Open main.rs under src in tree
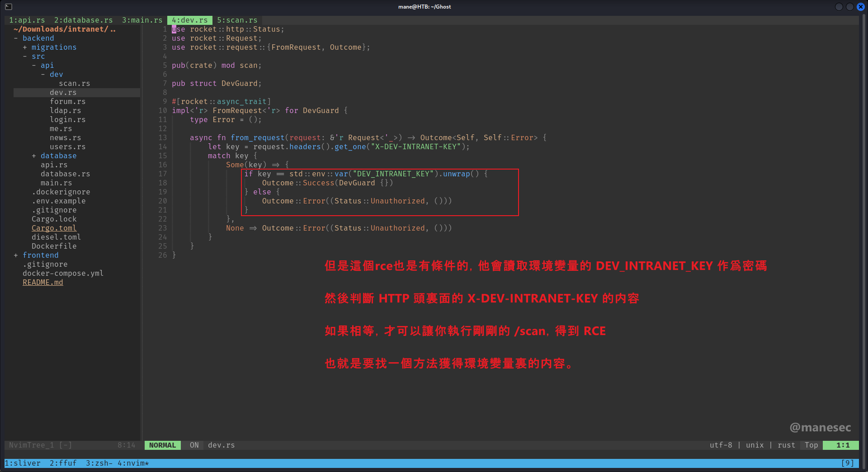The width and height of the screenshot is (868, 472). coord(56,183)
